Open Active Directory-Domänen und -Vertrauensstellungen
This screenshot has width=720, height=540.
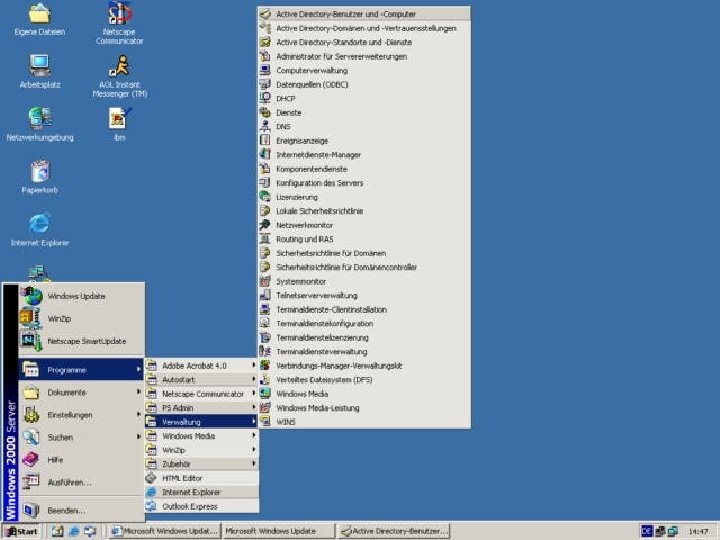tap(364, 28)
